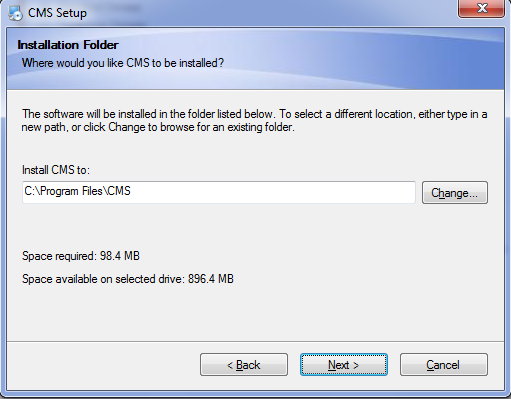Click the C:\Program Files\CMS path text
Image resolution: width=511 pixels, height=399 pixels.
point(77,191)
